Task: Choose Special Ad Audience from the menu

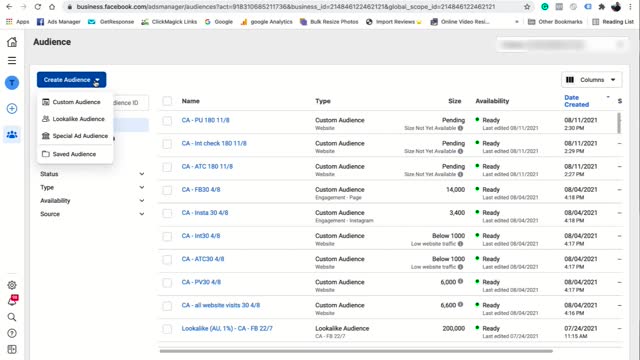Action: click(x=75, y=136)
